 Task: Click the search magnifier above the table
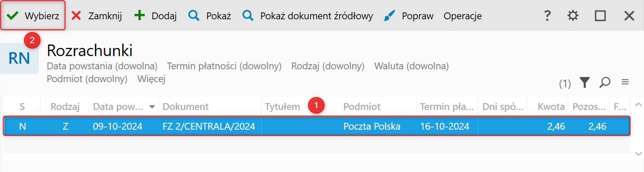coord(605,83)
